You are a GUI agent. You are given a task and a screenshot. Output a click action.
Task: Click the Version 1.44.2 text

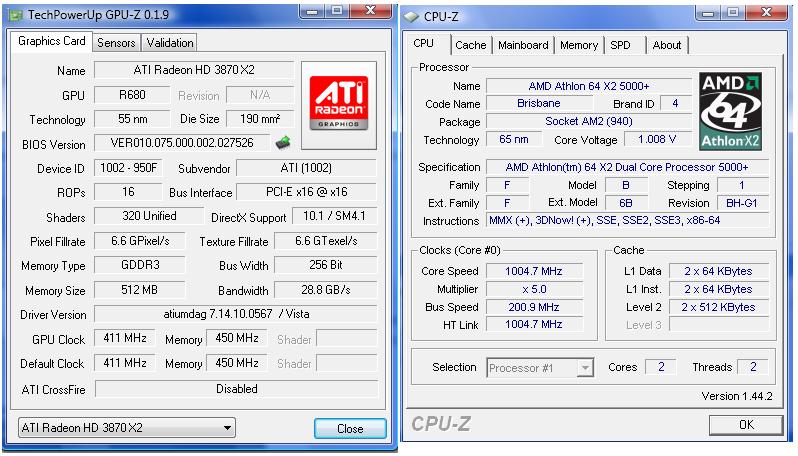[736, 396]
